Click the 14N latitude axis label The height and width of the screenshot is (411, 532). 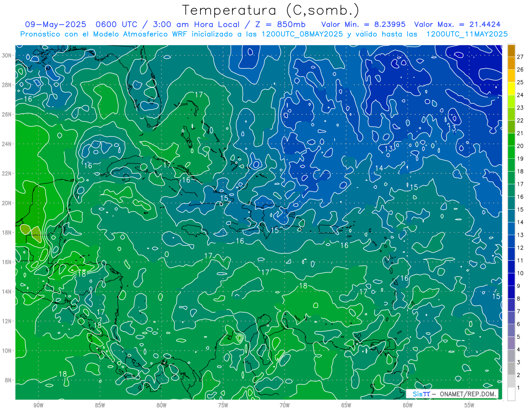point(7,292)
